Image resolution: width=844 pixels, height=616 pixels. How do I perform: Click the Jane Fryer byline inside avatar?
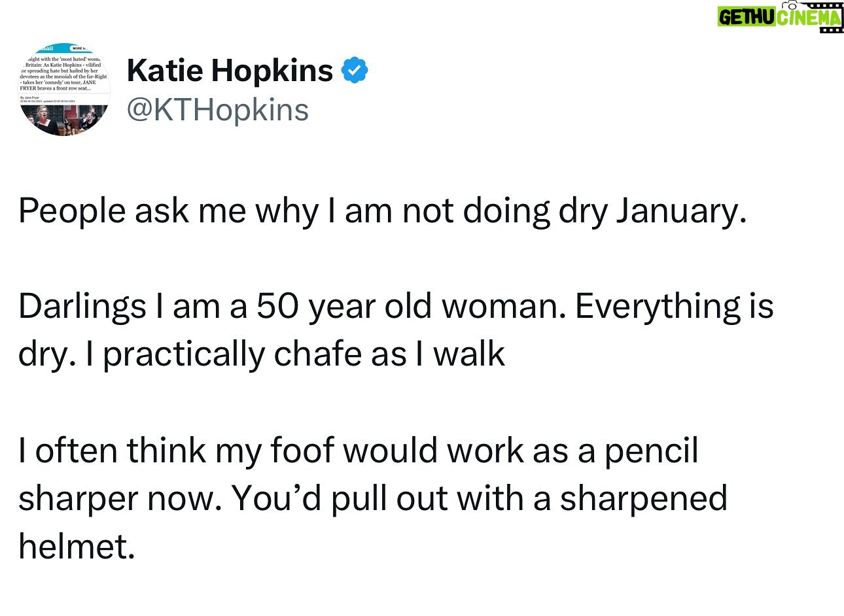(30, 97)
